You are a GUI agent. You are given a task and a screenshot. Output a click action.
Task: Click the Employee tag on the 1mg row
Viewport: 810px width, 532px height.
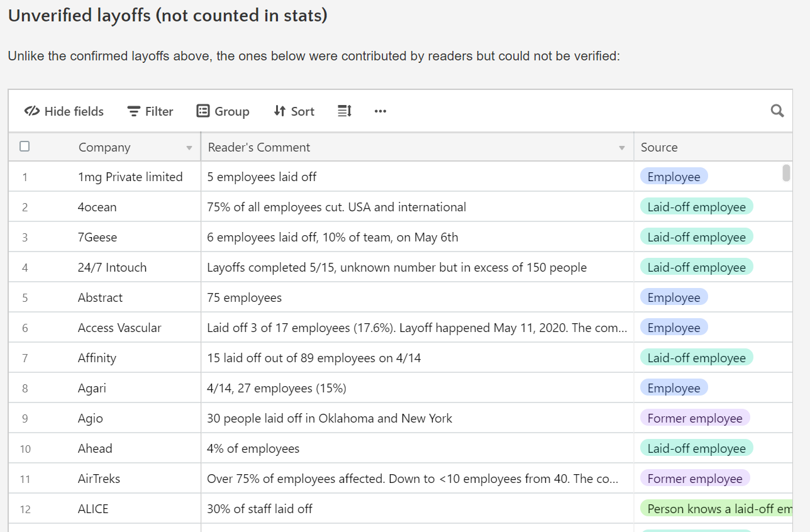[674, 177]
